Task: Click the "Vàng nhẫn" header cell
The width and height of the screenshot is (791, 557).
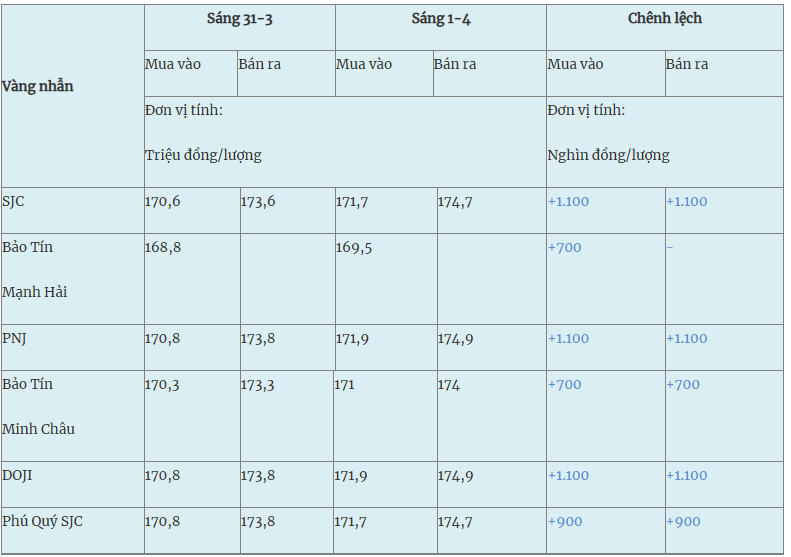Action: (x=38, y=86)
